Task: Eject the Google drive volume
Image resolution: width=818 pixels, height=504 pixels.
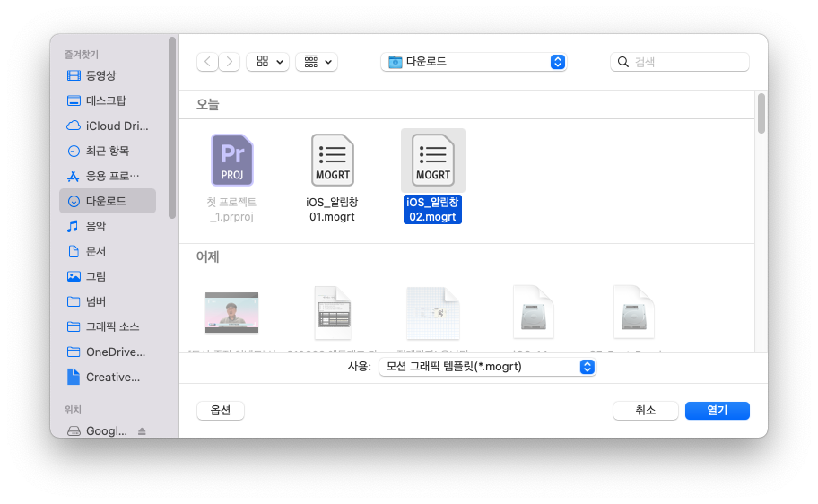Action: [142, 431]
